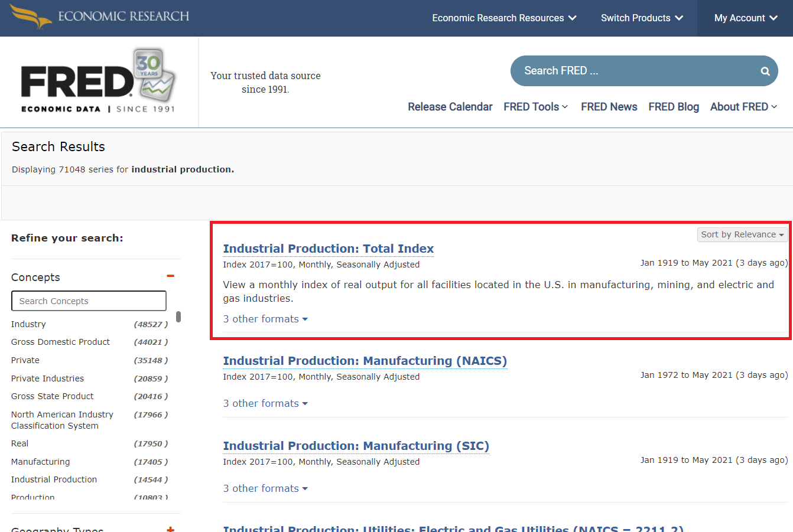Open the FRED Tools menu
The image size is (793, 532).
click(x=536, y=107)
